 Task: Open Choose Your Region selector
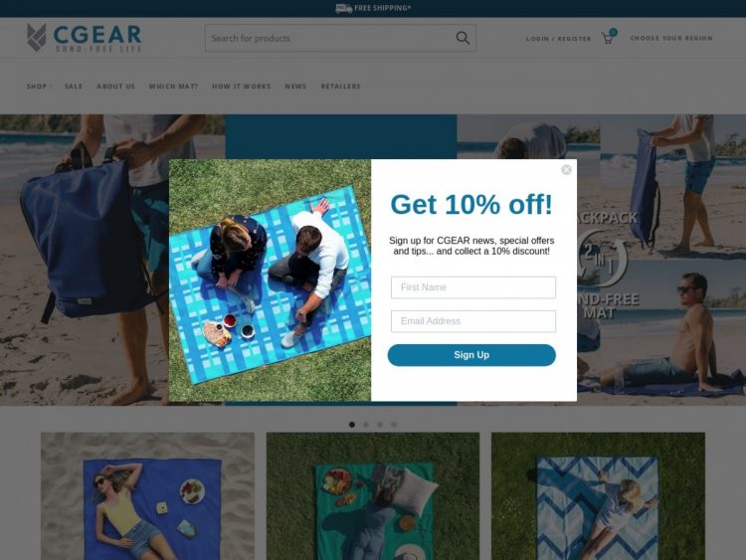click(x=671, y=38)
